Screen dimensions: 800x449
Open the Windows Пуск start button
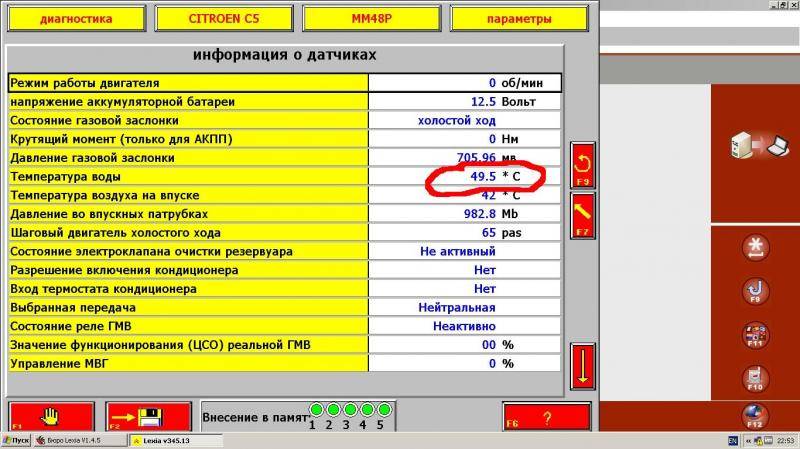coord(16,440)
